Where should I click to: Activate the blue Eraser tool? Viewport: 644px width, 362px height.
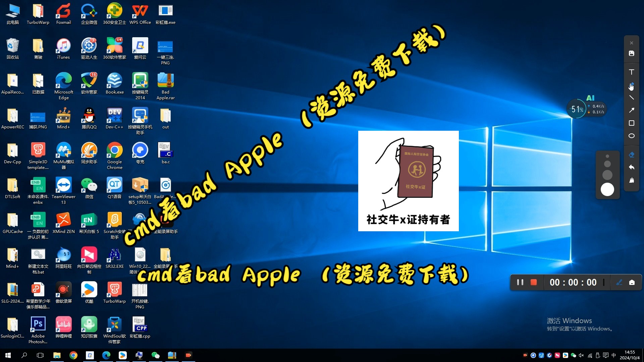tap(631, 155)
